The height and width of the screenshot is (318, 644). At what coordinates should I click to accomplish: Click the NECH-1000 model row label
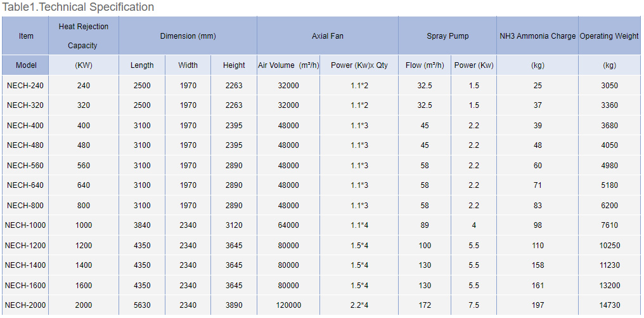[26, 225]
